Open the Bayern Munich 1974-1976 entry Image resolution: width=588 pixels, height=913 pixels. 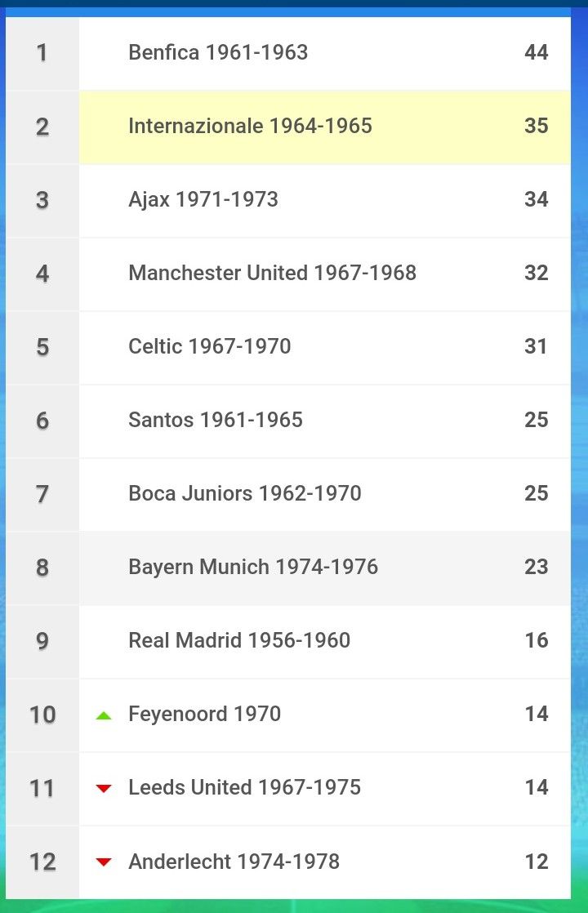[288, 567]
